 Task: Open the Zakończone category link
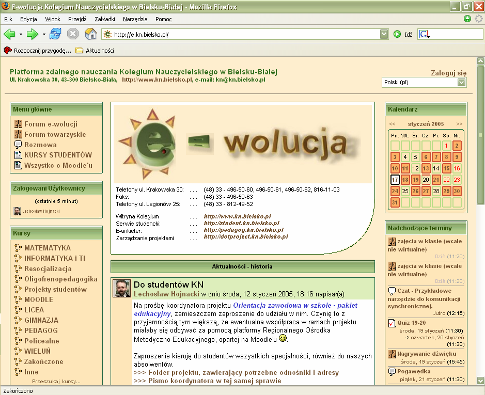click(x=44, y=362)
